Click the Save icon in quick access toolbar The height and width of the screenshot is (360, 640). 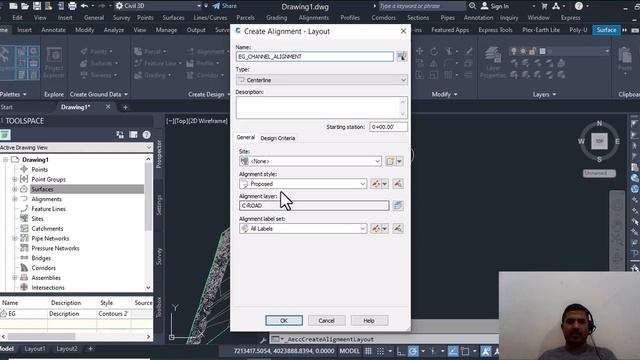[x=37, y=6]
